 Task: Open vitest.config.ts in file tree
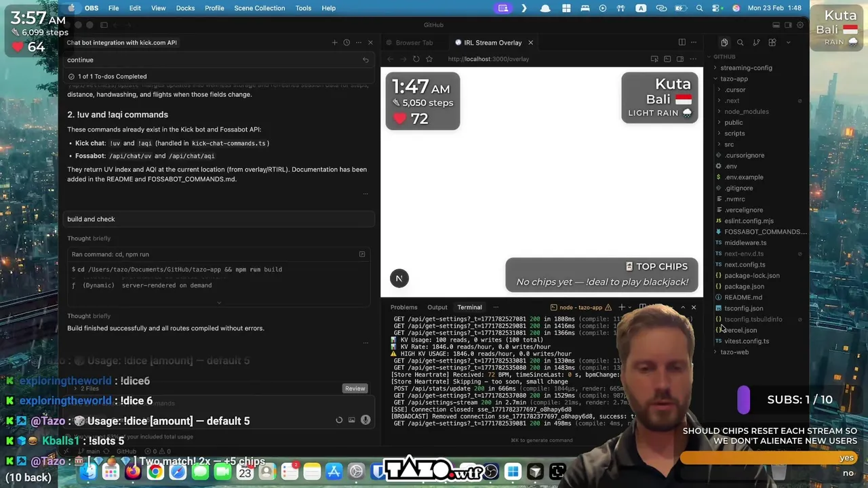coord(747,342)
